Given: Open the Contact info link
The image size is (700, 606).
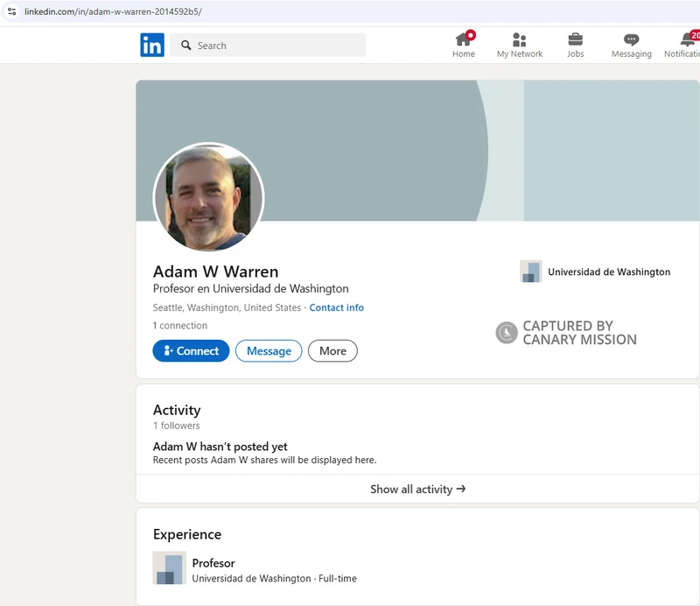Looking at the screenshot, I should [x=337, y=307].
